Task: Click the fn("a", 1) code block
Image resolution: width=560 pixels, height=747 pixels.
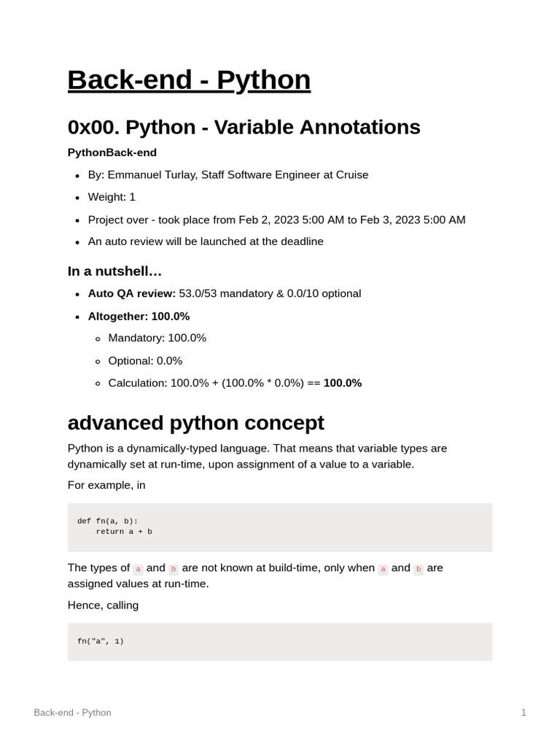Action: click(x=279, y=641)
